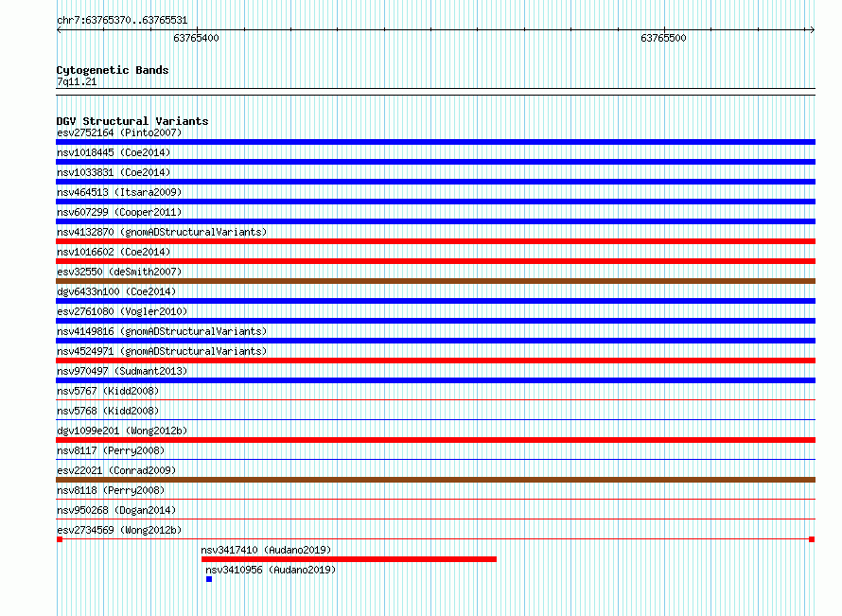Screen dimensions: 842x616
Task: Click the esv2734569 (Wong2012b) label
Action: (119, 530)
